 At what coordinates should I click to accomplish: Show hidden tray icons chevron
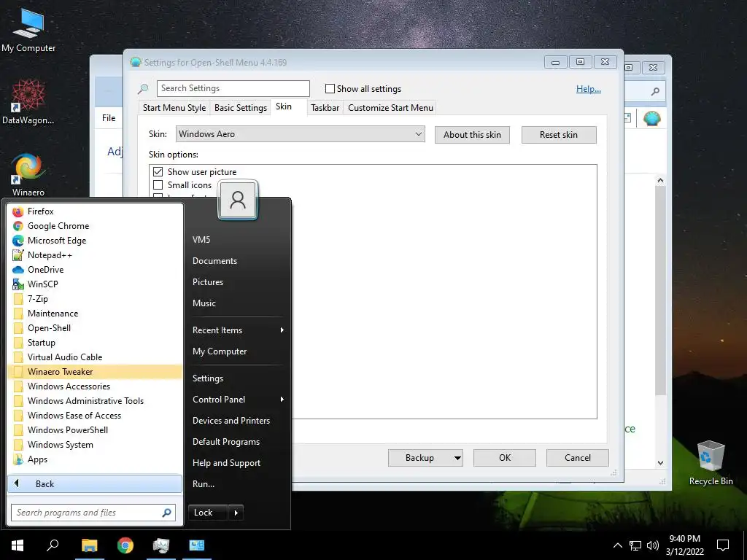tap(617, 545)
